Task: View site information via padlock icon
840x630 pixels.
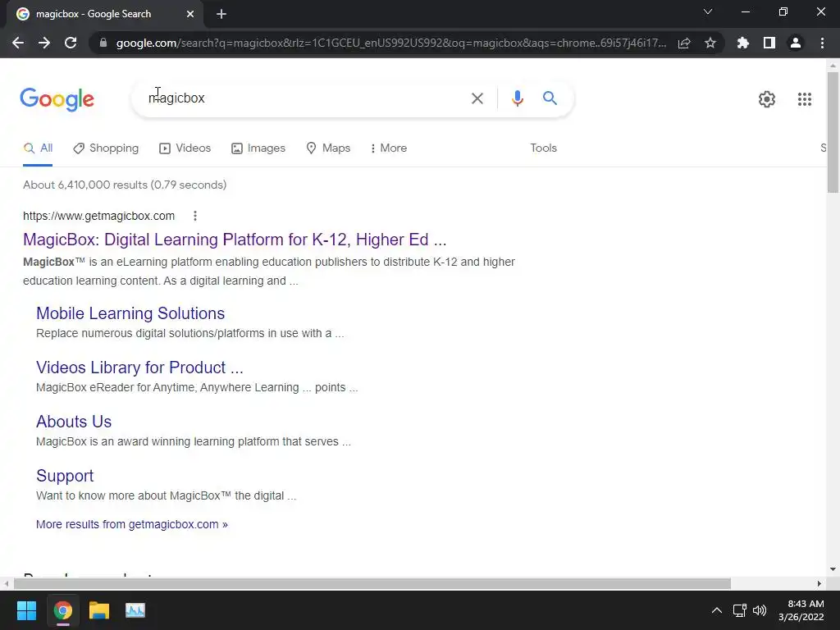Action: coord(103,43)
